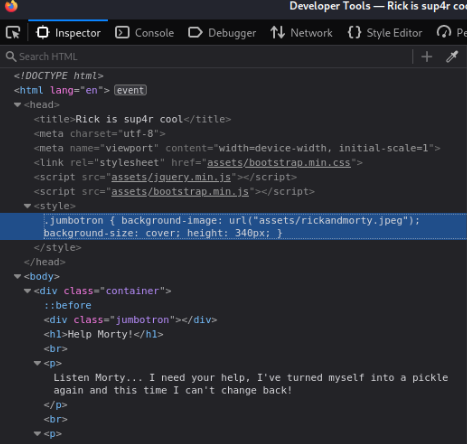
Task: Select the meta viewport node
Action: coord(237,148)
